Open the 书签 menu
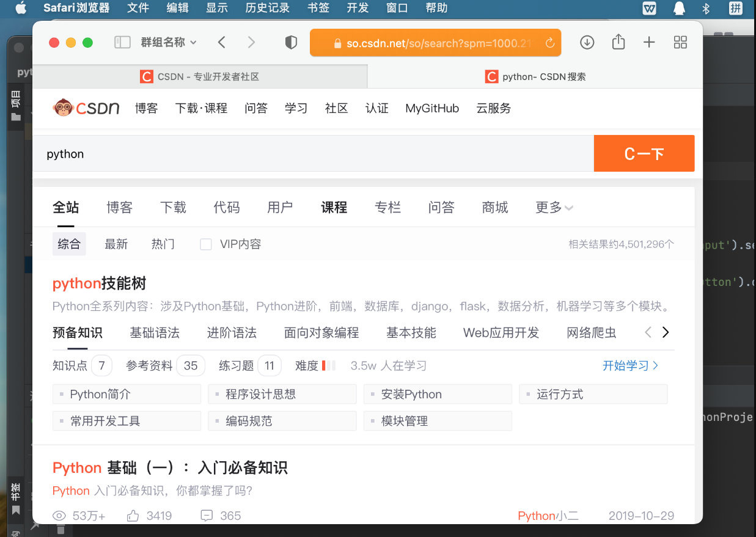The height and width of the screenshot is (537, 756). 318,8
